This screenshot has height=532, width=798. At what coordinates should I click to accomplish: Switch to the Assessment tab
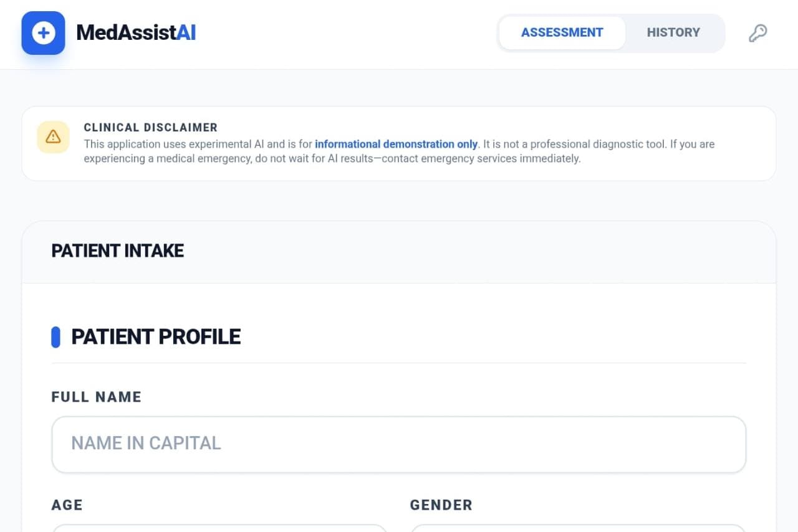pyautogui.click(x=562, y=32)
